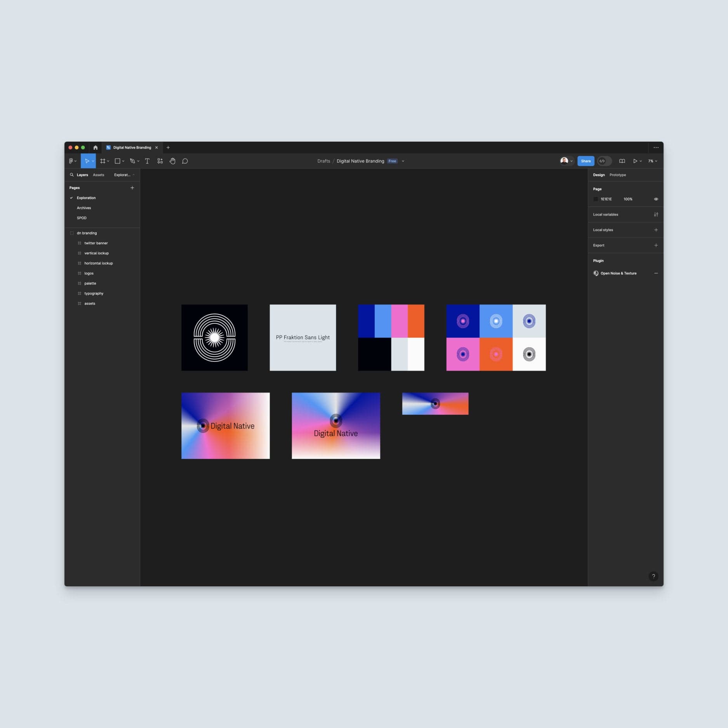The image size is (728, 728).
Task: Open Local variables settings
Action: pyautogui.click(x=656, y=214)
